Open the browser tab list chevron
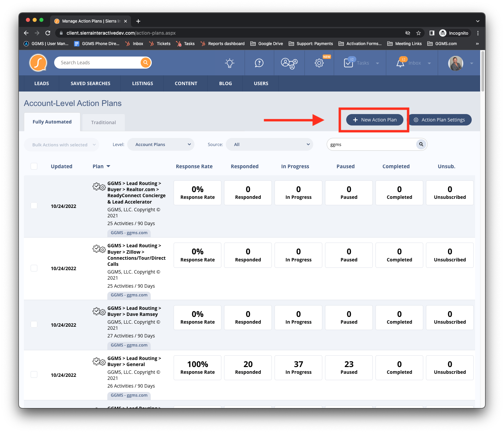The height and width of the screenshot is (433, 504). pos(478,21)
